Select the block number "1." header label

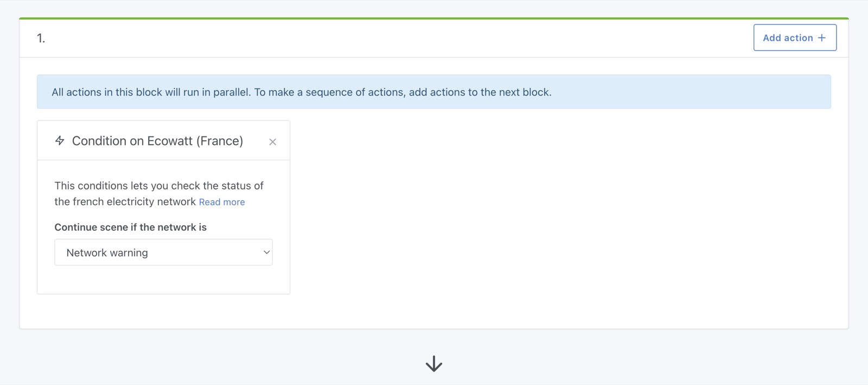pyautogui.click(x=41, y=38)
